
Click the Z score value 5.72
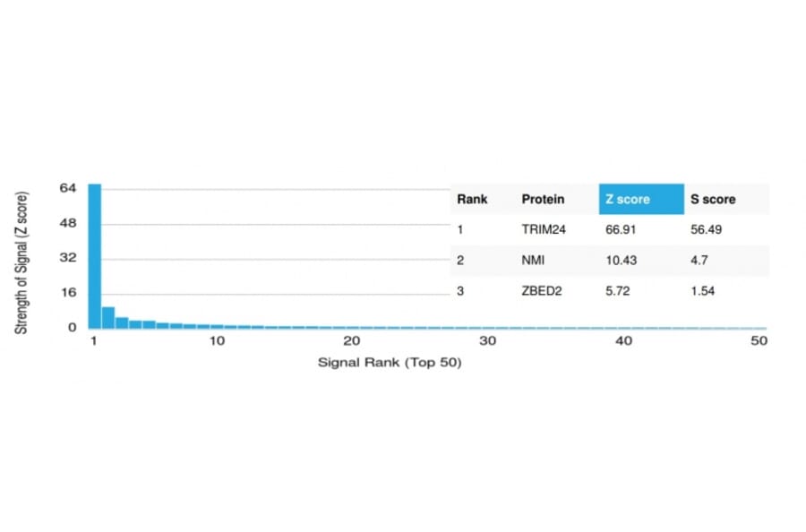coord(618,291)
